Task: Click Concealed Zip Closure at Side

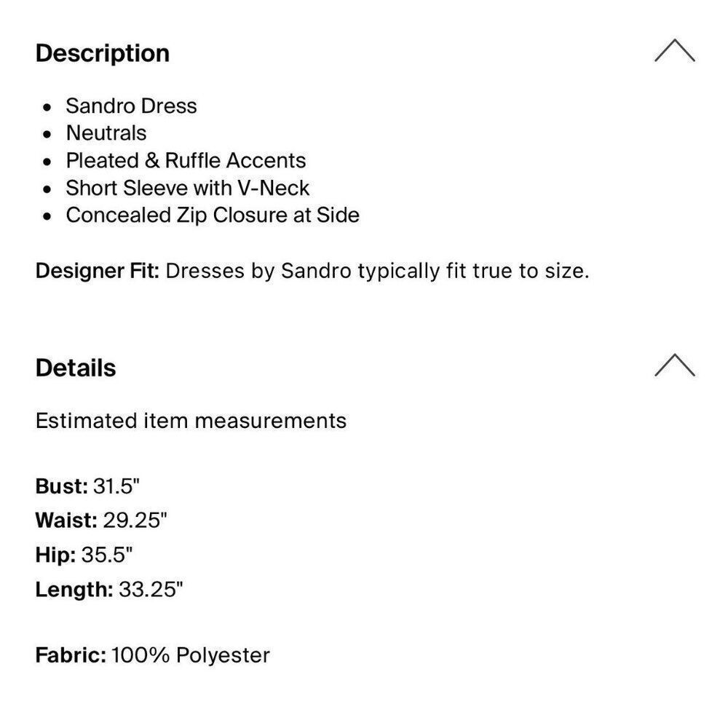Action: coord(212,215)
